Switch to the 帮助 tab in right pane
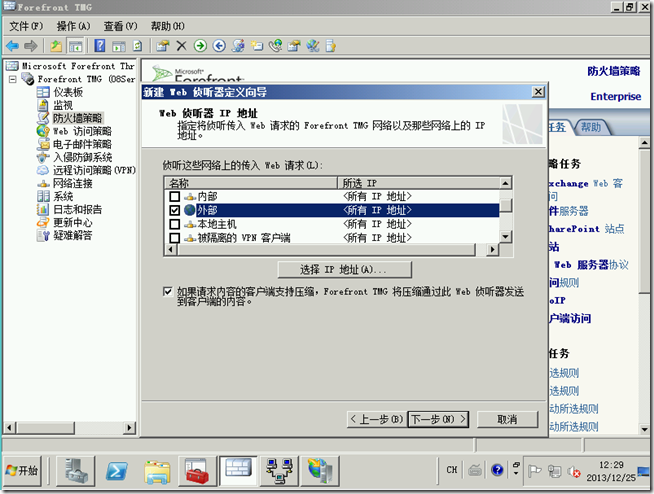The image size is (654, 494). tap(591, 126)
